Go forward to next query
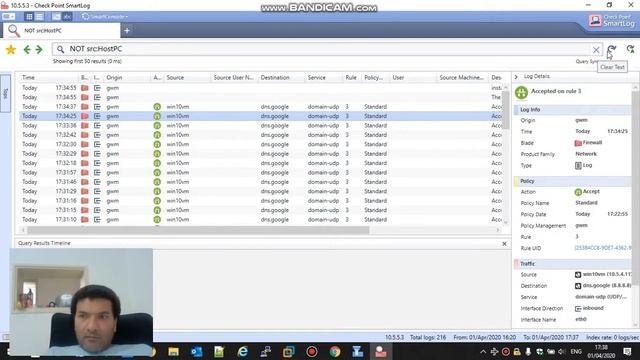640x360 pixels. (x=39, y=49)
